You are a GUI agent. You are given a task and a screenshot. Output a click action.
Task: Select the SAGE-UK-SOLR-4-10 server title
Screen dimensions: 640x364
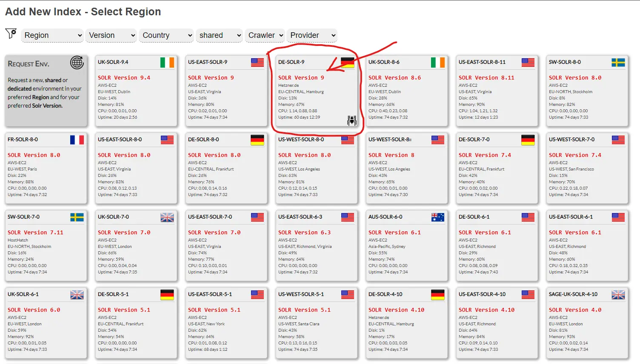(x=573, y=294)
